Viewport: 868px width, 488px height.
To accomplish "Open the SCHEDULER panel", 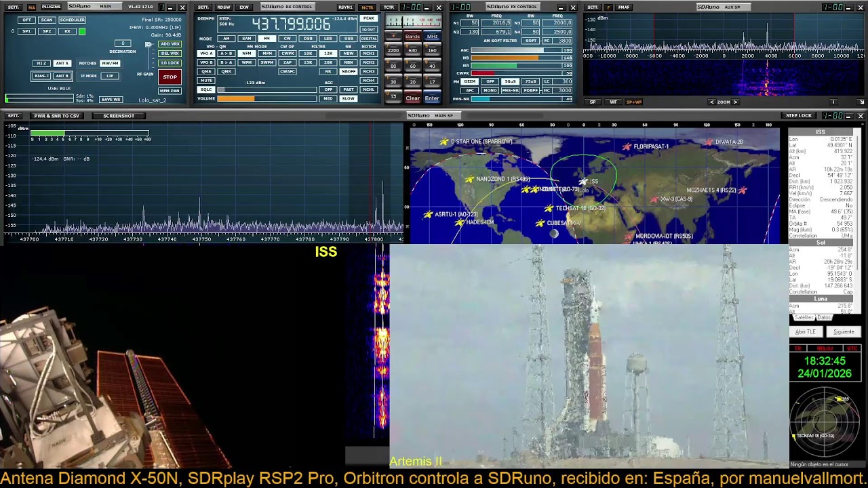I will point(72,20).
